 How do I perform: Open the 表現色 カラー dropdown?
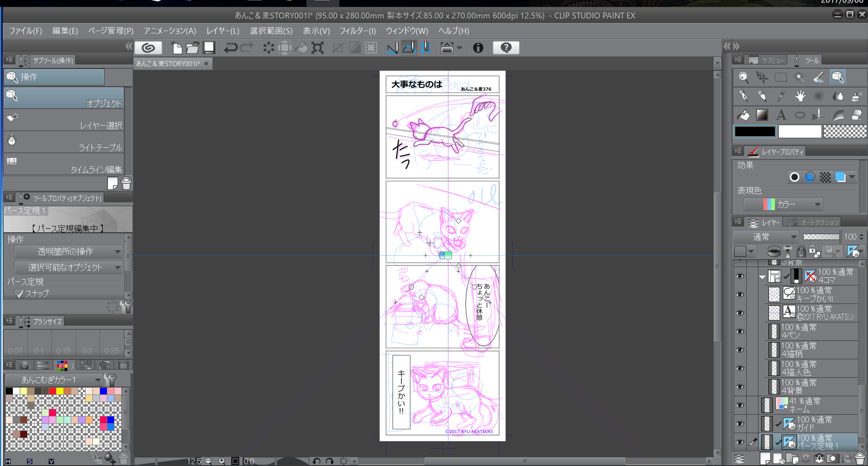783,204
